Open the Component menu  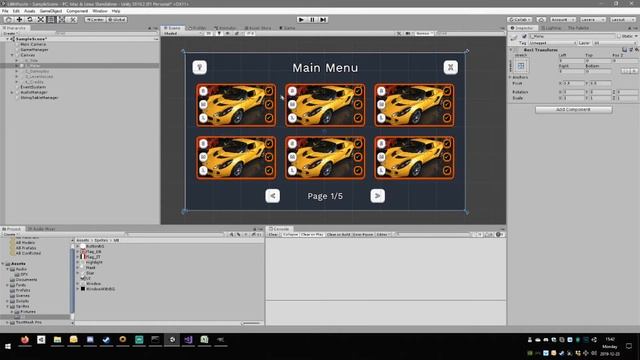[77, 11]
